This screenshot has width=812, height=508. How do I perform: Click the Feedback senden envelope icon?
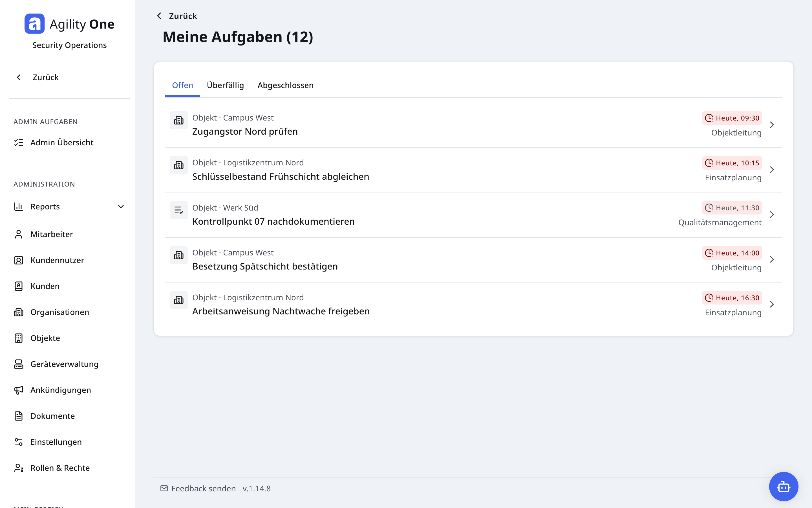pyautogui.click(x=164, y=488)
